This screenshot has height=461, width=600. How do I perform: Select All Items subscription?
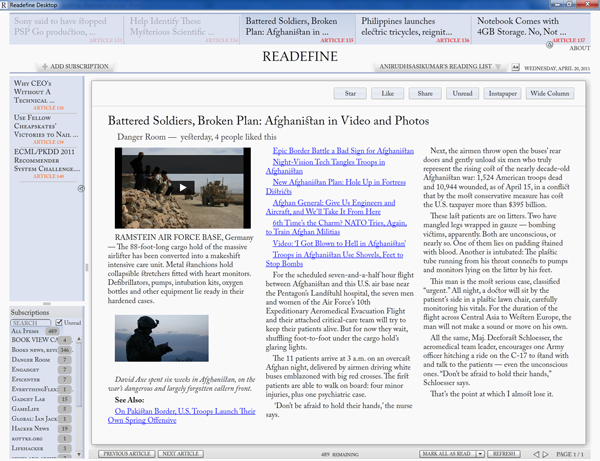(x=34, y=331)
